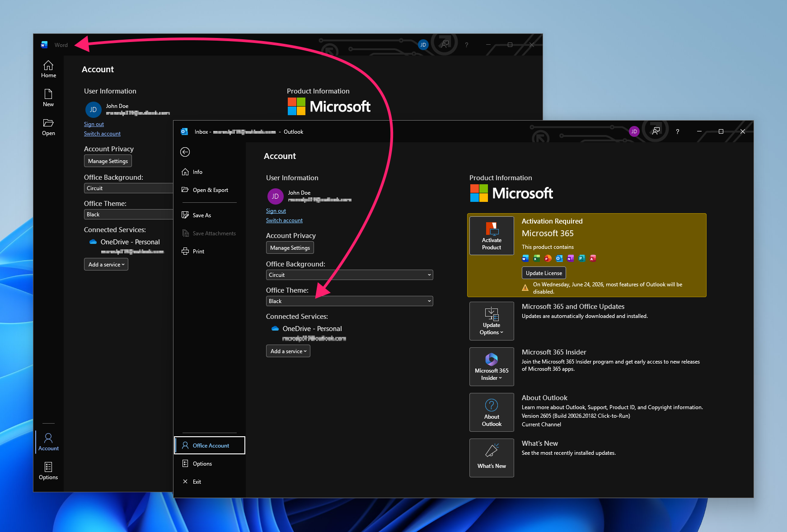This screenshot has width=787, height=532.
Task: Click Sign out link in Outlook window
Action: coord(276,211)
